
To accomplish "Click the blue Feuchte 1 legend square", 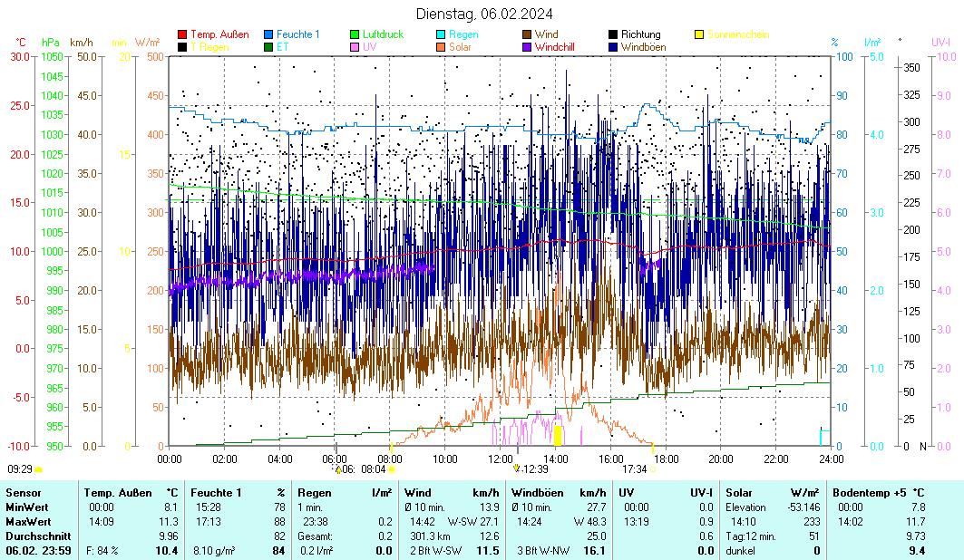I will click(268, 34).
